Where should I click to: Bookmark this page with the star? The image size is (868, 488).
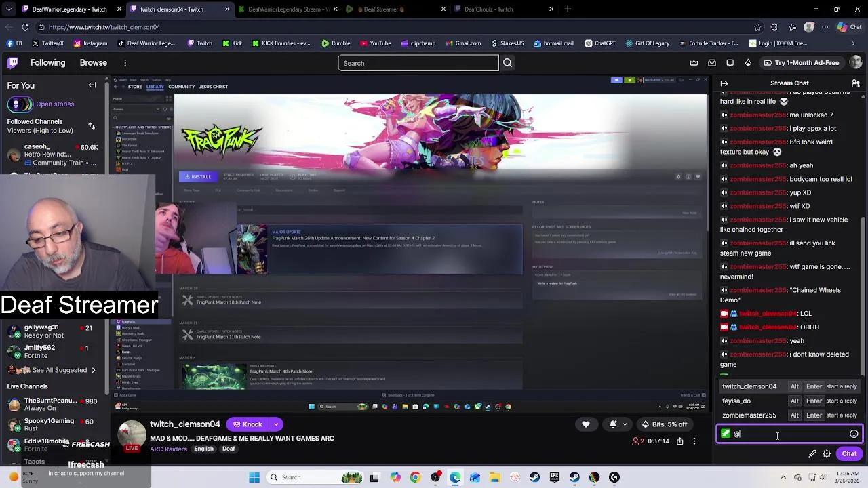pyautogui.click(x=757, y=27)
